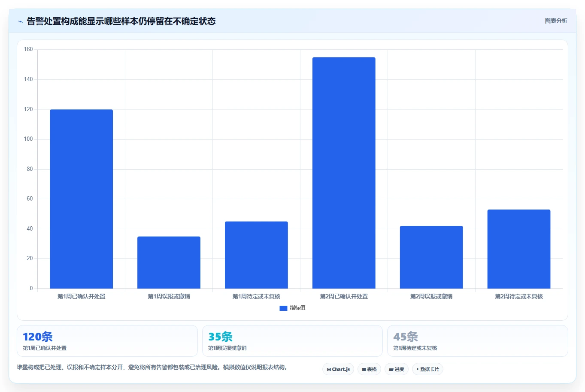Image resolution: width=585 pixels, height=392 pixels.
Task: Click the footnote text about 堆叠构成
Action: [x=153, y=368]
